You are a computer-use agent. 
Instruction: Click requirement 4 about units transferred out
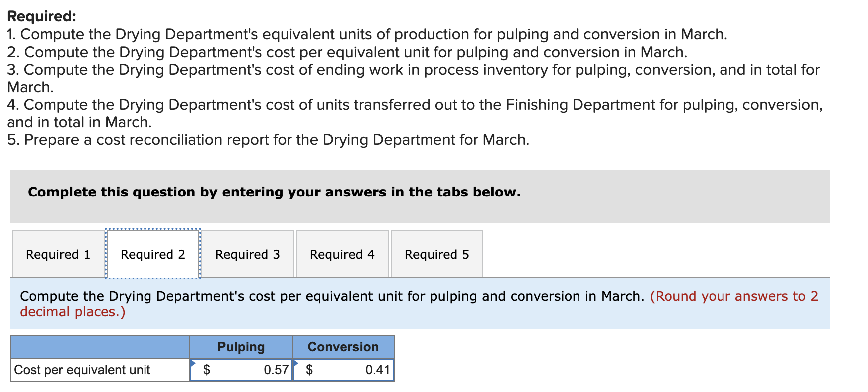[415, 105]
